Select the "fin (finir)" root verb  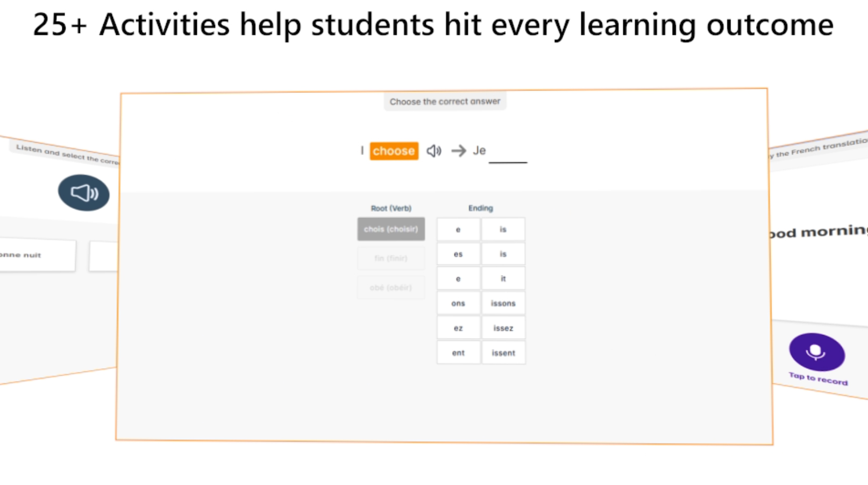click(x=391, y=258)
